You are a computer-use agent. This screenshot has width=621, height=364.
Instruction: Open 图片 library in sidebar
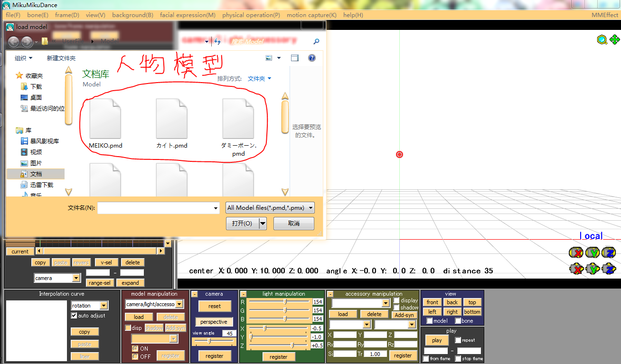point(31,163)
